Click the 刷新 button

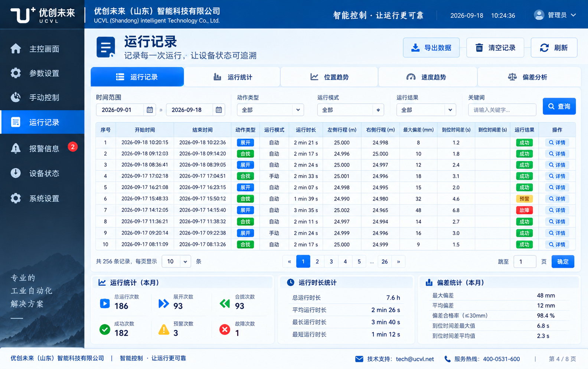pyautogui.click(x=554, y=48)
